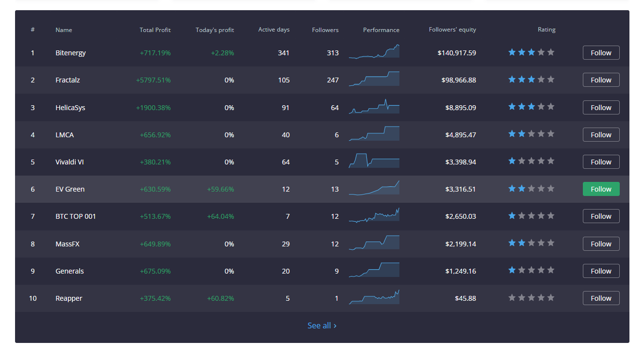This screenshot has width=644, height=357.
Task: Open BTC TOP 001 performance chart
Action: 374,215
